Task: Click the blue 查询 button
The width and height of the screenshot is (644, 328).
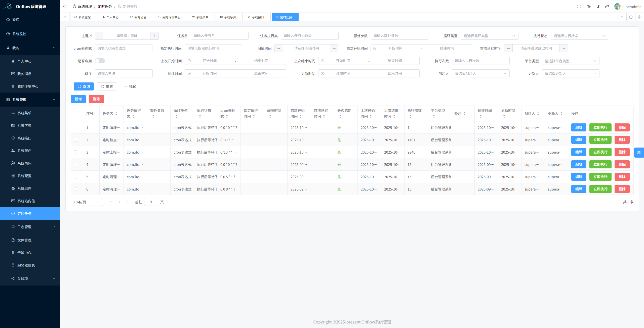Action: tap(84, 86)
